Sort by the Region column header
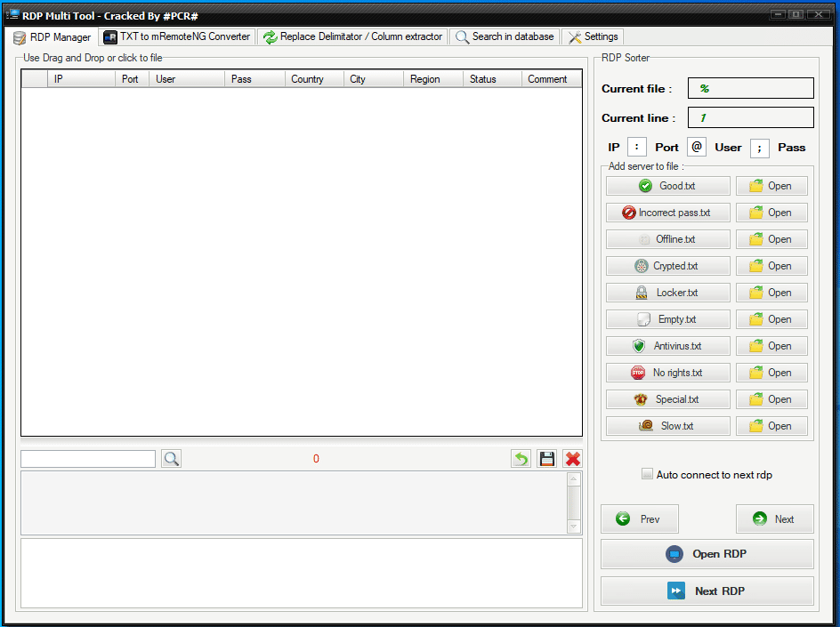 click(x=432, y=79)
